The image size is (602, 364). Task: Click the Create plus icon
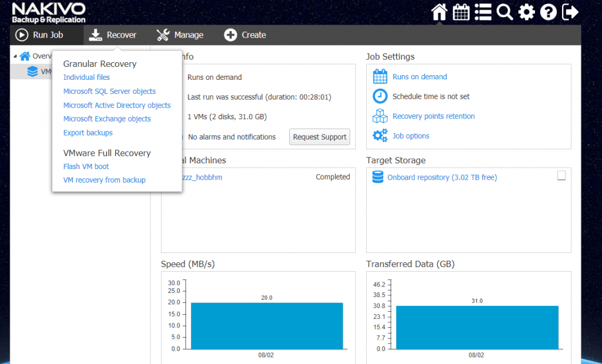coord(230,35)
